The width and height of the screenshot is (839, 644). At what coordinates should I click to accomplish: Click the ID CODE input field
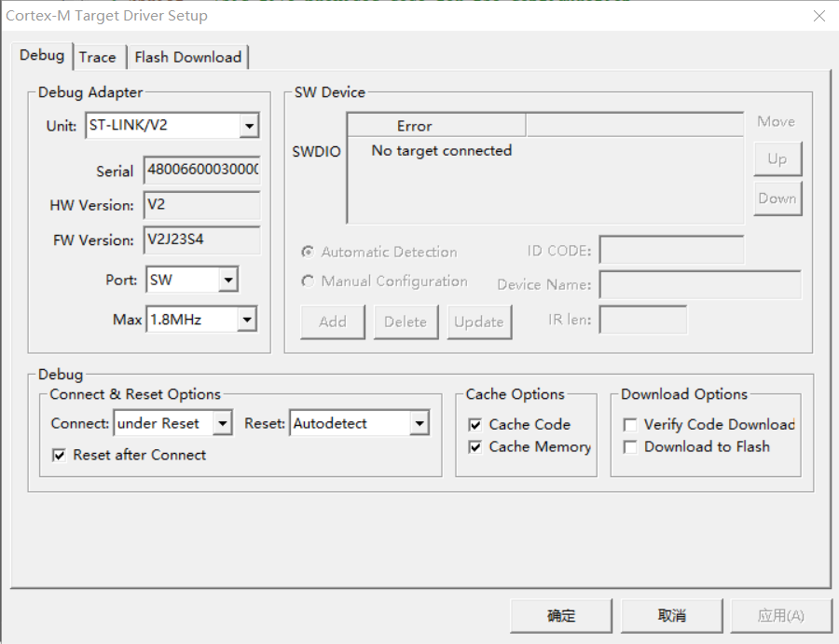[671, 250]
